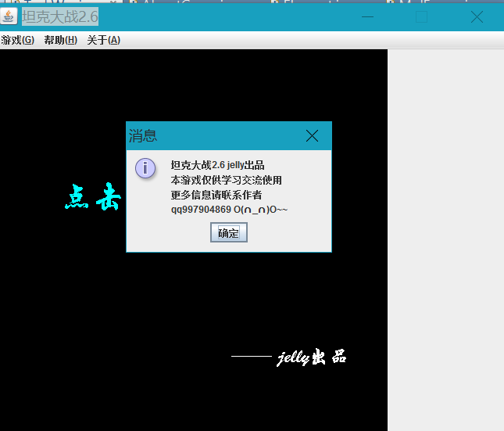Viewport: 504px width, 431px height.
Task: Click the 坦克大战2.6 jelly出品 dialog line
Action: pyautogui.click(x=217, y=165)
